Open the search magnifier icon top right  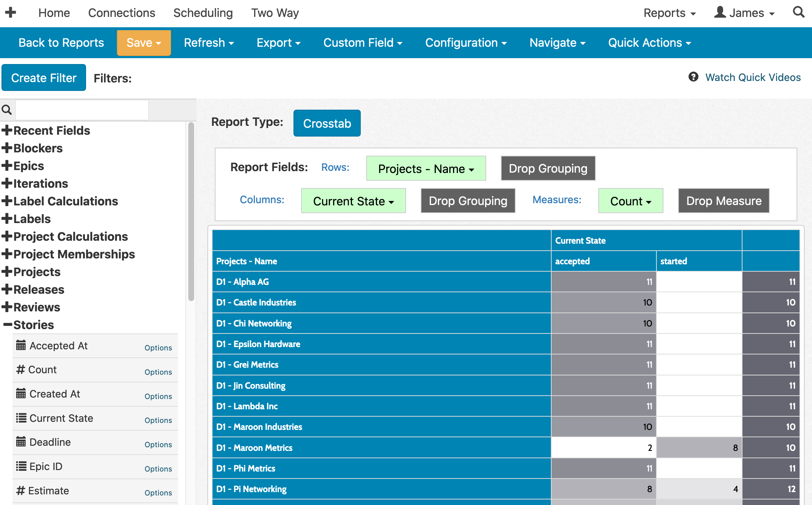pos(798,12)
